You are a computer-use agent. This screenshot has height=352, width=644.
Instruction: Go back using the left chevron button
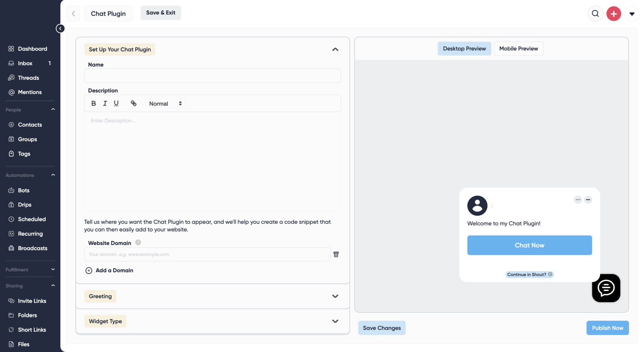click(73, 13)
